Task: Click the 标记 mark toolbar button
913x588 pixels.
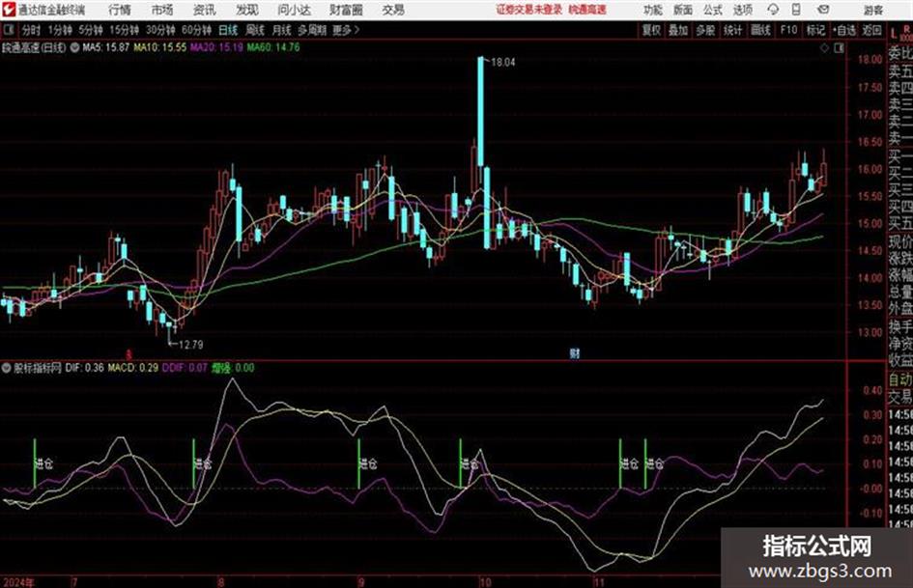Action: (x=815, y=30)
